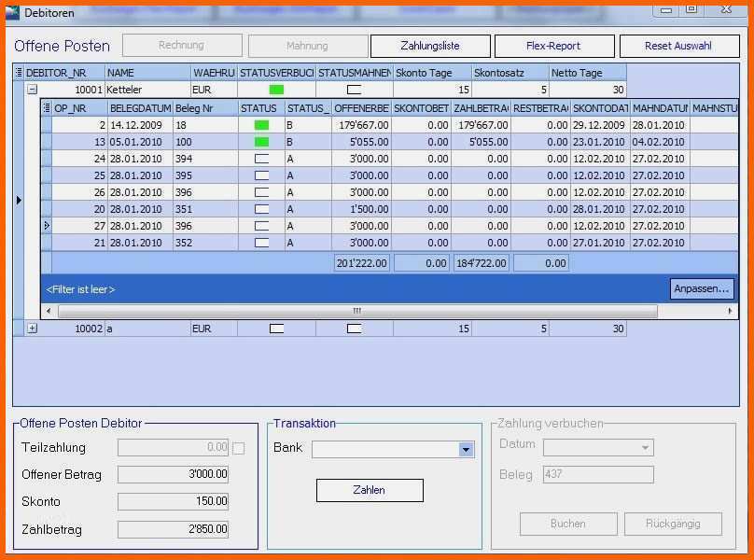Sort by Skonto Tage column header

coord(432,73)
